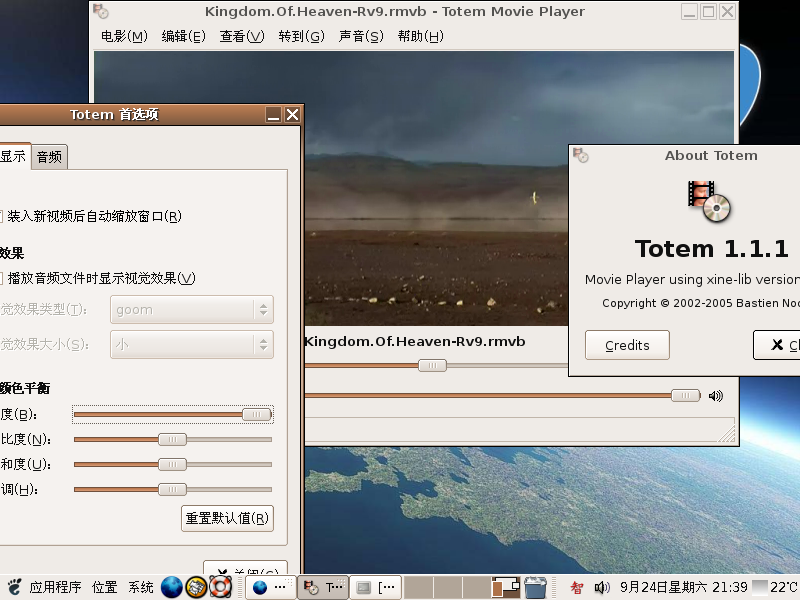Toggle 装入新视频后自动缩放窗口(R) checkbox

(x=0, y=216)
